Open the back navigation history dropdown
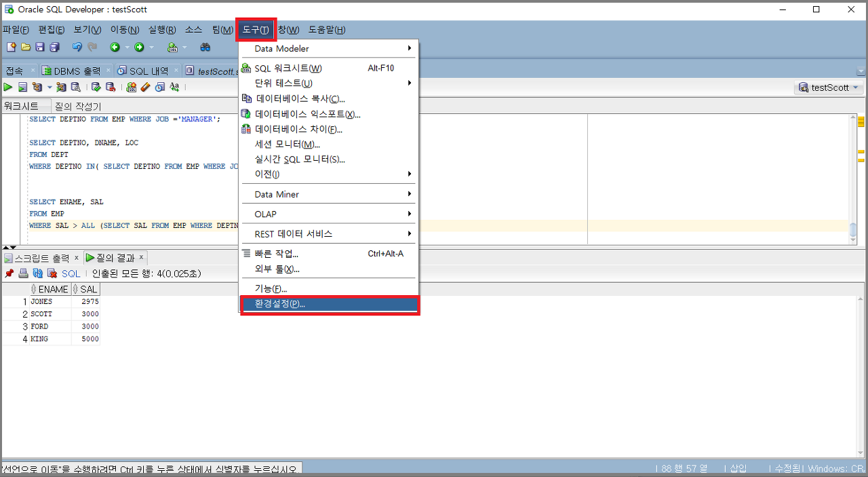The image size is (868, 477). point(127,47)
